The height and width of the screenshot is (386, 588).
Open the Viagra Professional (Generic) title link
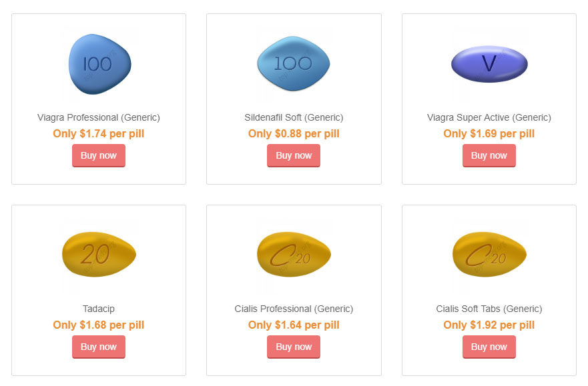point(99,117)
